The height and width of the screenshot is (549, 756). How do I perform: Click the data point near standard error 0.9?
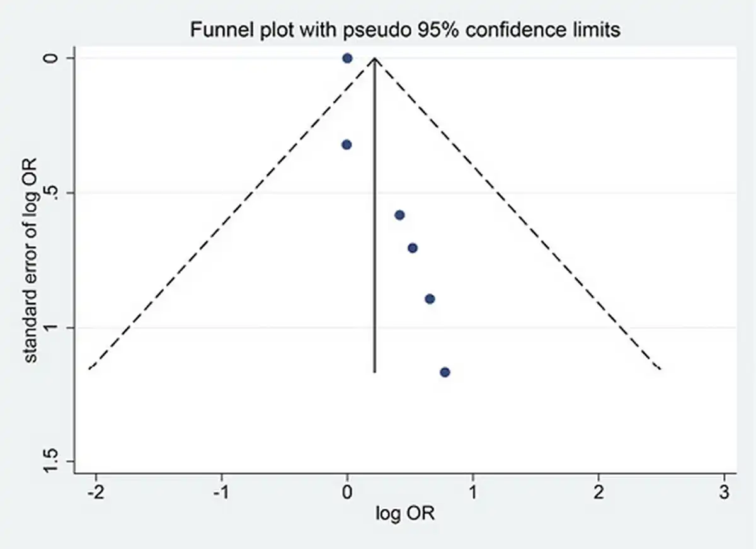pos(430,298)
